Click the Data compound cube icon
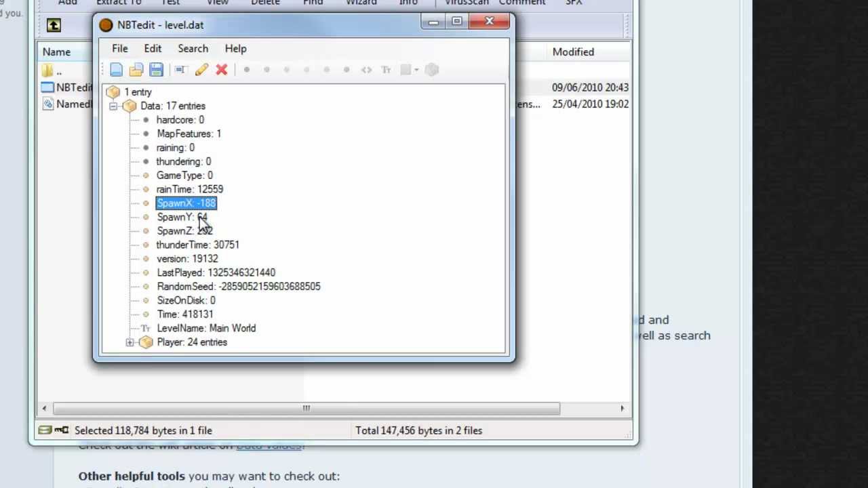 click(130, 106)
